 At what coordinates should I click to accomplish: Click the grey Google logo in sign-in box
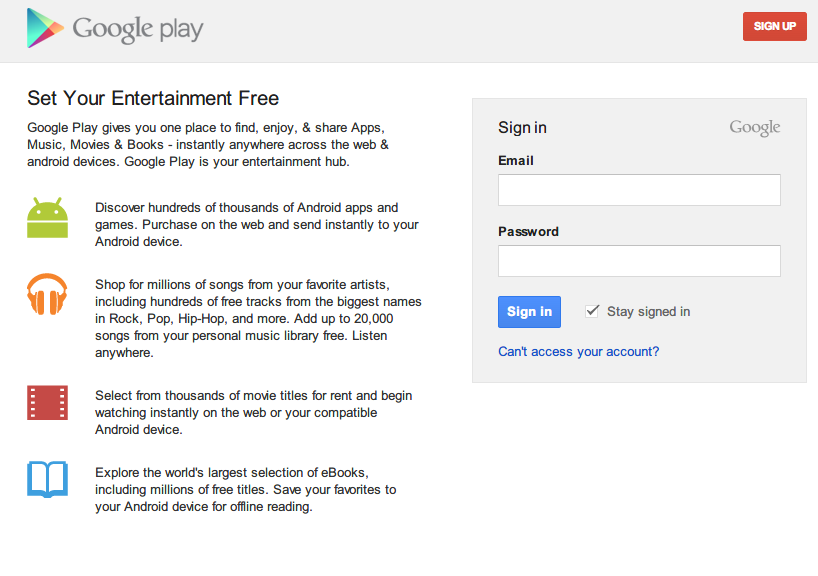(x=754, y=127)
